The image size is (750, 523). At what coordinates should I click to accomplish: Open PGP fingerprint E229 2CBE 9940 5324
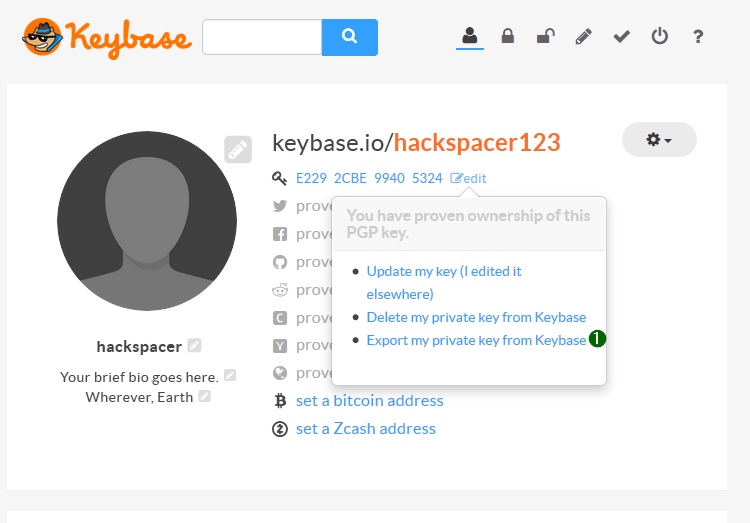pyautogui.click(x=369, y=178)
